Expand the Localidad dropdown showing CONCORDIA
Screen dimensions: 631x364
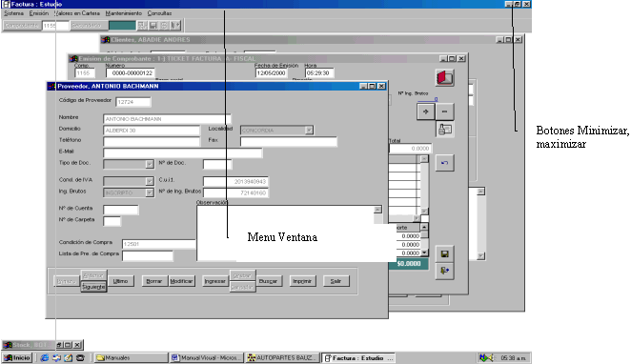pyautogui.click(x=309, y=131)
